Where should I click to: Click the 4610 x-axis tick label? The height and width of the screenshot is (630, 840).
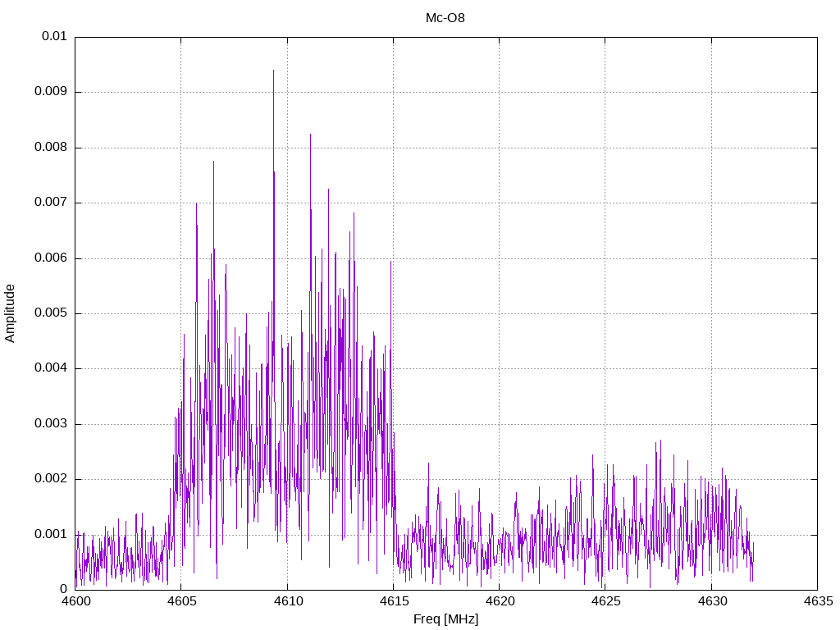point(287,602)
